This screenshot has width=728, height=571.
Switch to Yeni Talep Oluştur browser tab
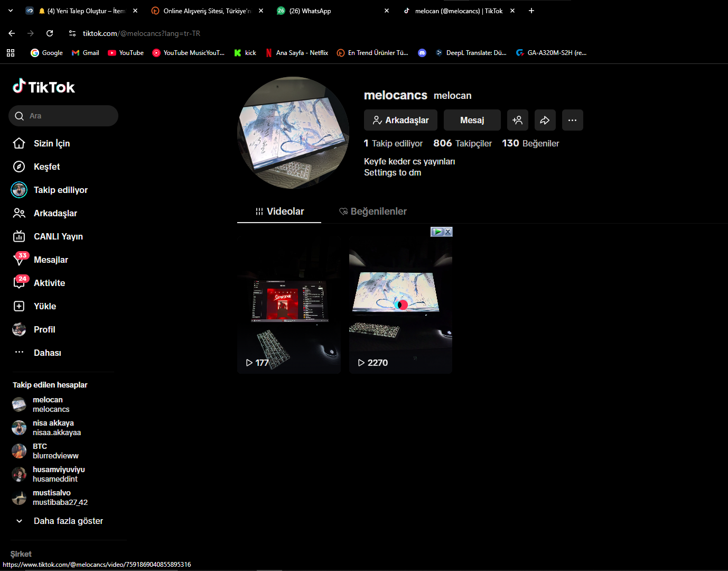point(82,11)
